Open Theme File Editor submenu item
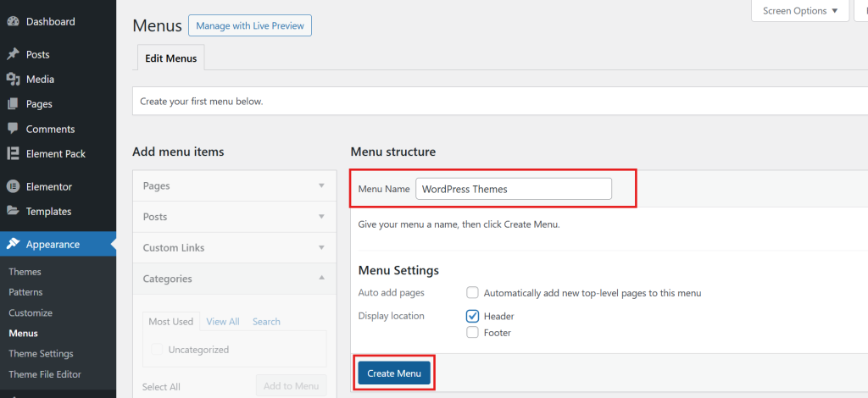 45,373
